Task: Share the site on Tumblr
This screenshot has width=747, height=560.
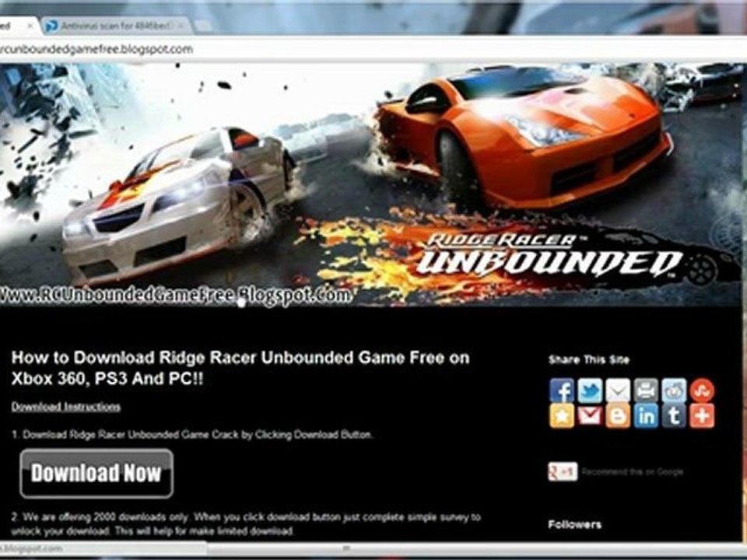Action: tap(674, 415)
